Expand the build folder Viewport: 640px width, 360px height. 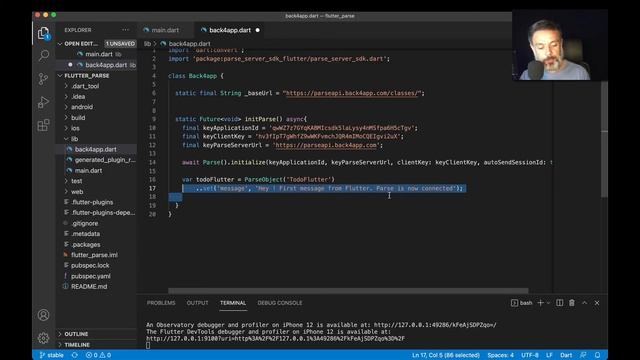[78, 118]
